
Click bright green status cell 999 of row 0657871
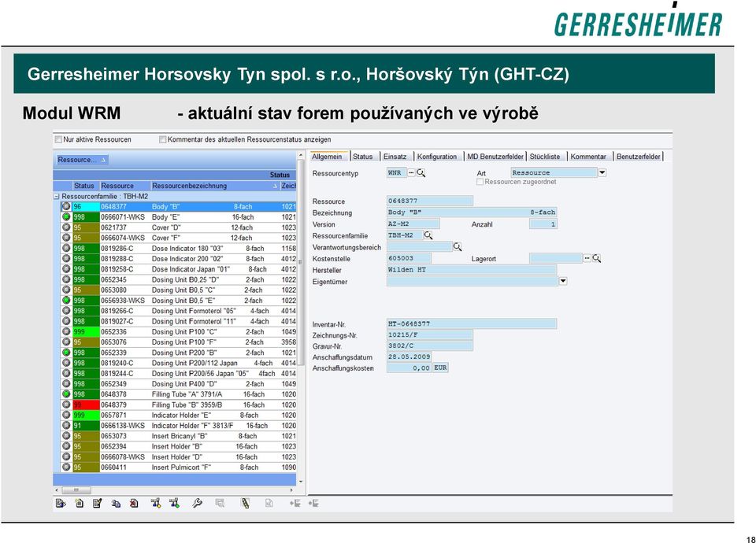pos(86,416)
